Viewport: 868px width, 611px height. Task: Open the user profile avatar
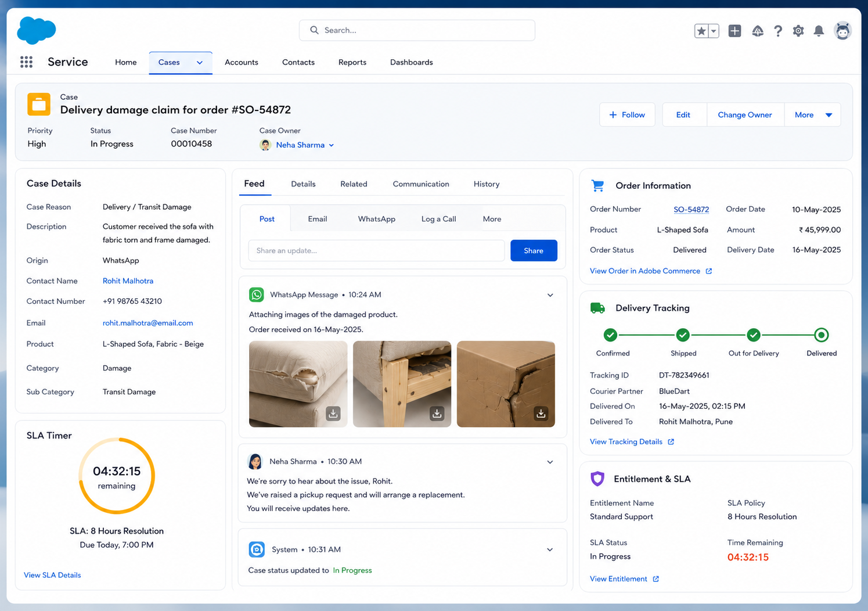842,30
